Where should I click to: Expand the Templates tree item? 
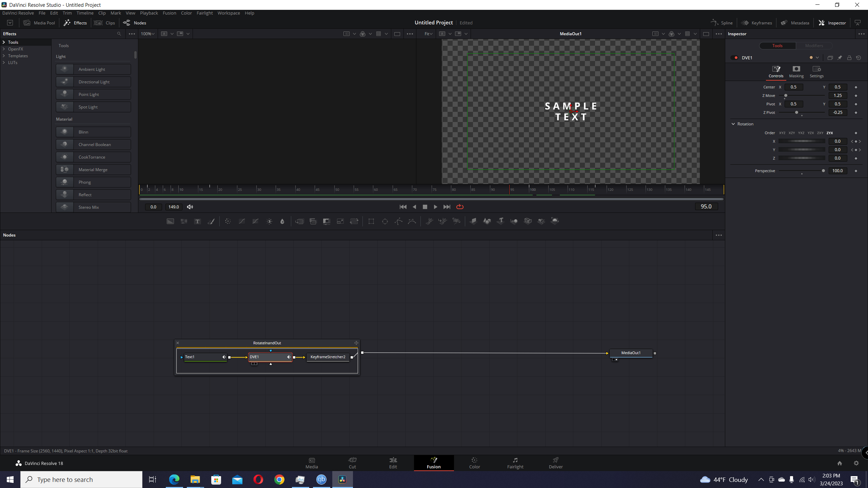point(4,56)
